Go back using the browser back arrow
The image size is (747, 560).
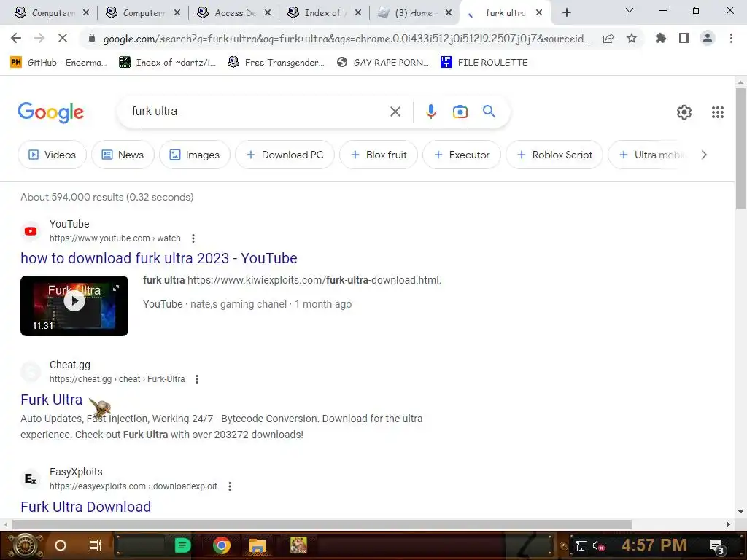click(x=16, y=38)
